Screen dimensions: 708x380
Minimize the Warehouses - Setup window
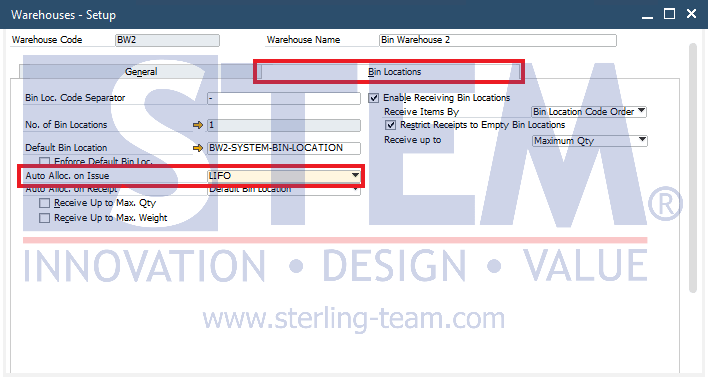[647, 14]
